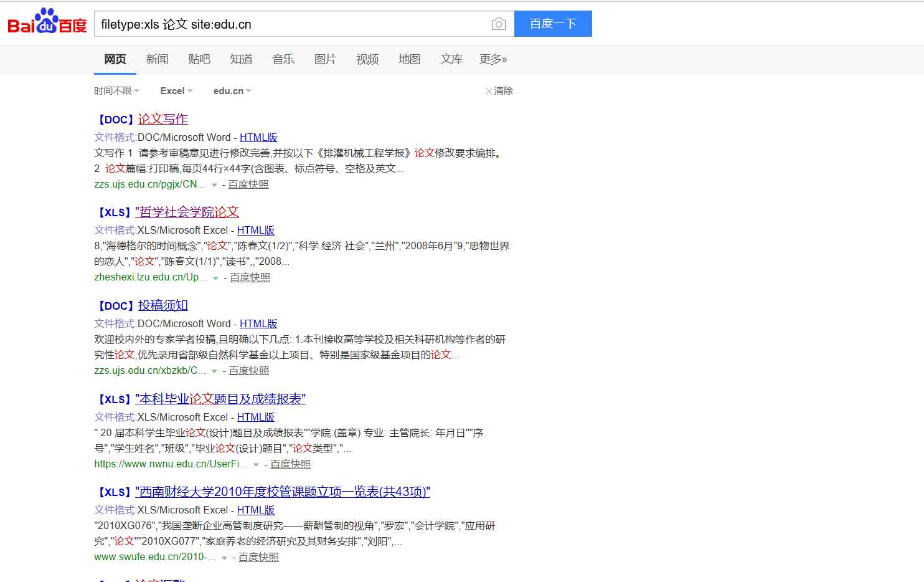Open 百度快照 for zheshexi.lzu.edu.cn result

(x=250, y=277)
